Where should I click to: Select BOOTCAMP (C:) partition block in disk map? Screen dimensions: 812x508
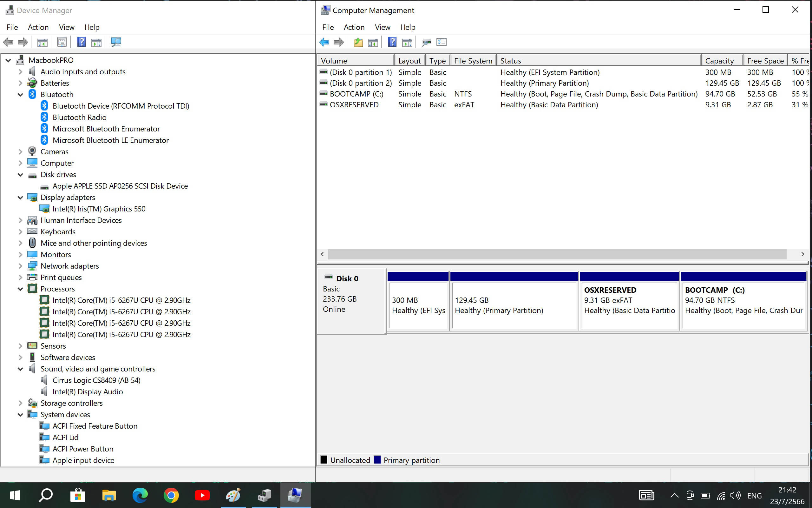click(x=743, y=301)
